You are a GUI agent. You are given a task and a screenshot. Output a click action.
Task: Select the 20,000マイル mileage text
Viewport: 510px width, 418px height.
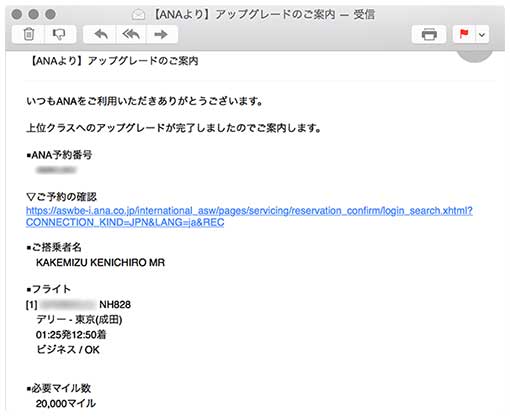click(x=66, y=404)
